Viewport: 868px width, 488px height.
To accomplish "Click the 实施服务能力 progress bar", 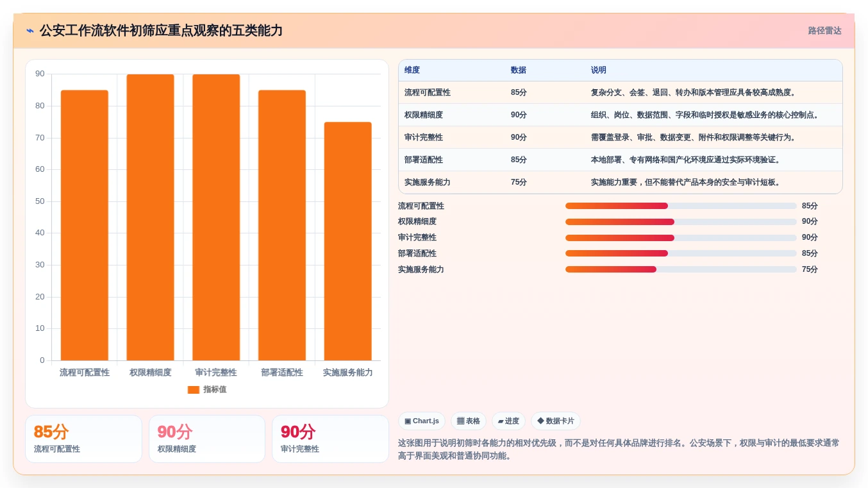I will (681, 269).
